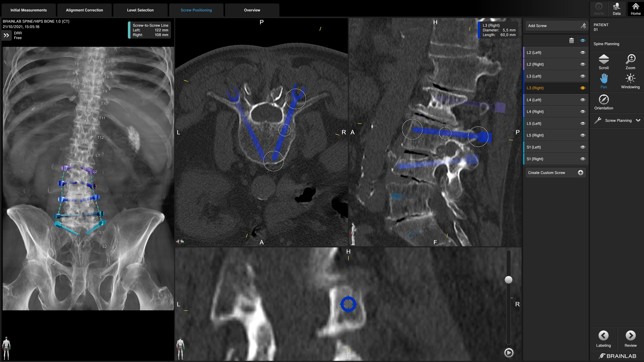Open the Orientation compass tool
644x362 pixels.
tap(604, 102)
